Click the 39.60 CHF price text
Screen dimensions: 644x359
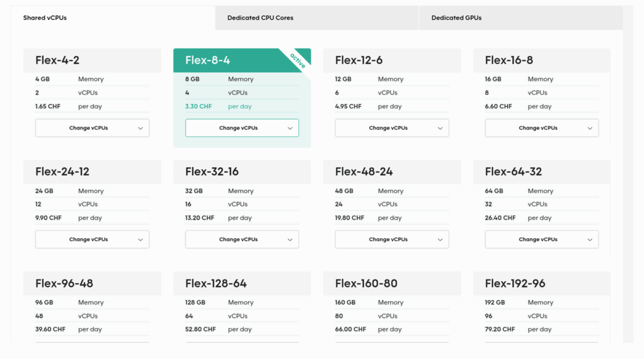[x=50, y=329]
